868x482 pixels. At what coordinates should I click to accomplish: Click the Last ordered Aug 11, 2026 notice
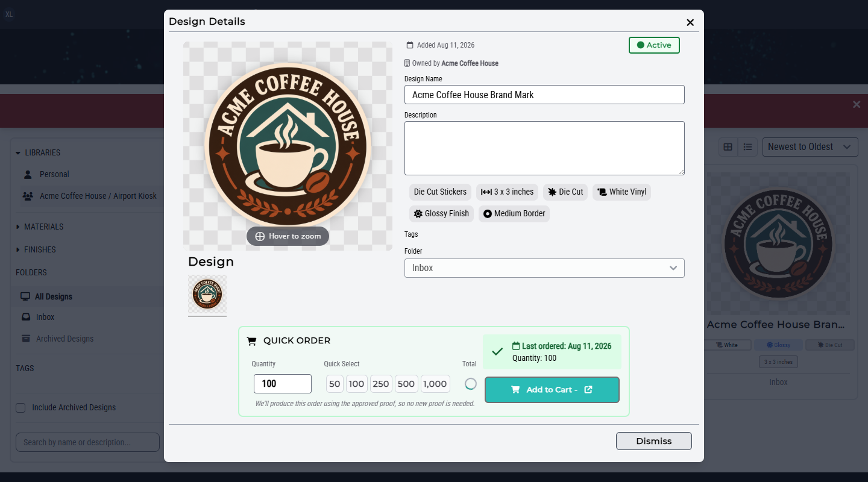[x=552, y=352]
